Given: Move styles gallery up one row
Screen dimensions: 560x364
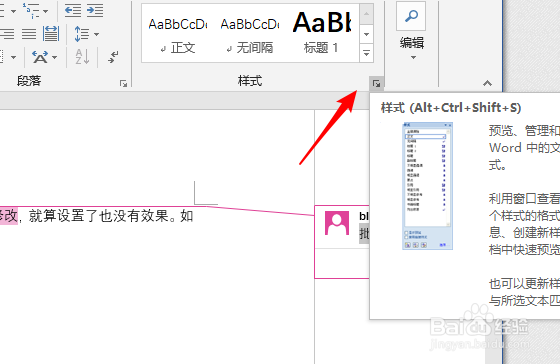Looking at the screenshot, I should pos(366,14).
